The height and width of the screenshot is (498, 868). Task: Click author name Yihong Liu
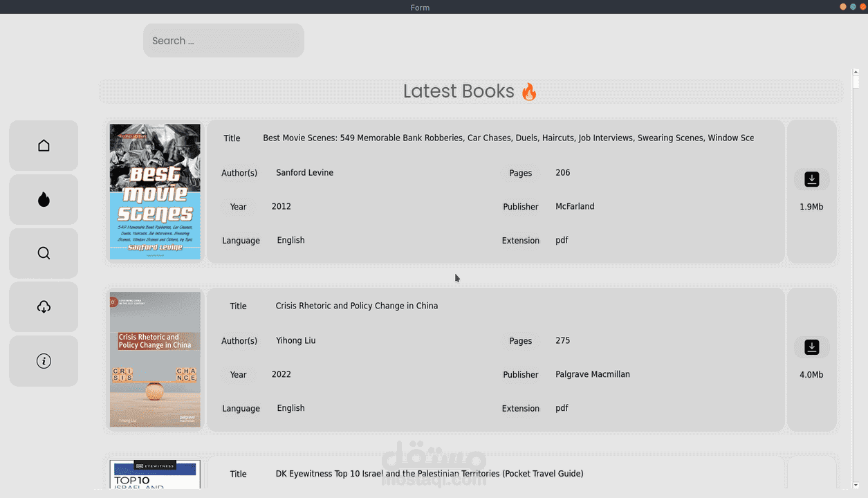click(295, 341)
